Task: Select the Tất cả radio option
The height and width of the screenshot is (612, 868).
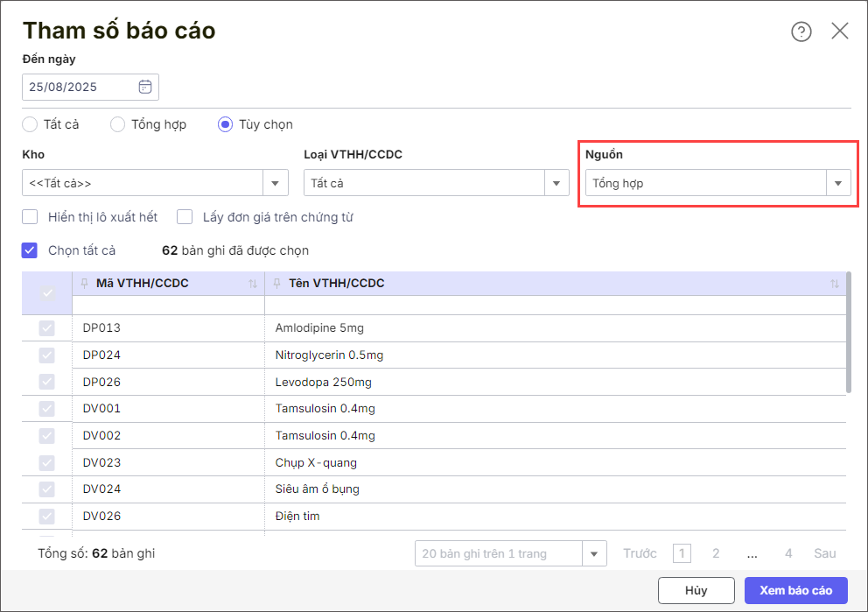Action: 30,124
